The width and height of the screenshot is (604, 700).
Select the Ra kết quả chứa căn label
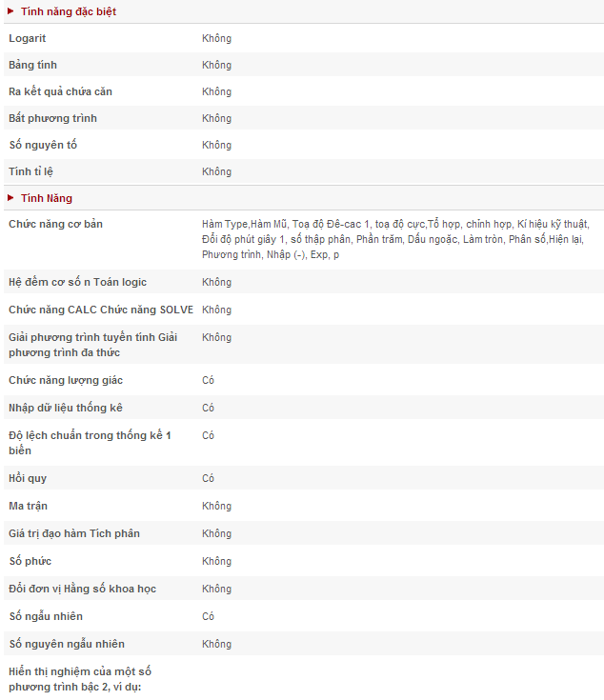(61, 91)
